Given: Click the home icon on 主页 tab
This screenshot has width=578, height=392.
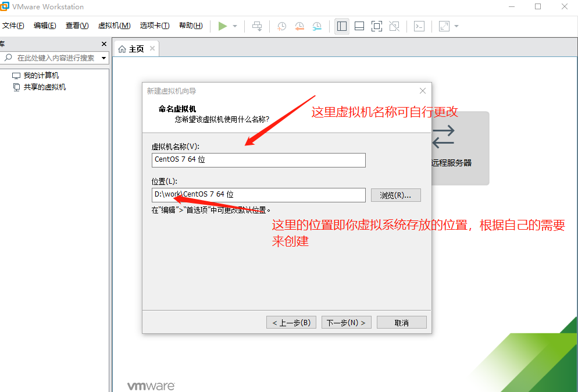Looking at the screenshot, I should pos(122,49).
